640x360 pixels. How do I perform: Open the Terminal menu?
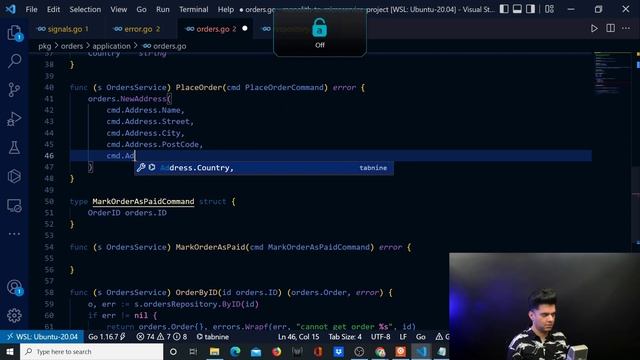193,9
